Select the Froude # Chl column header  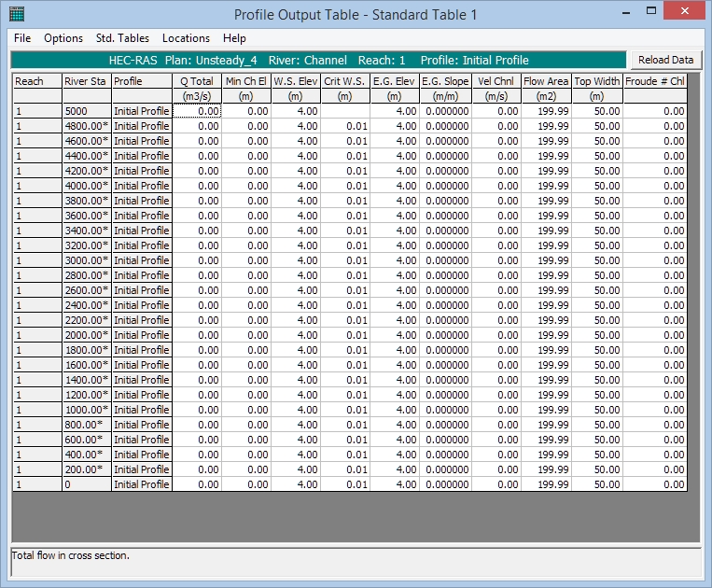[655, 81]
